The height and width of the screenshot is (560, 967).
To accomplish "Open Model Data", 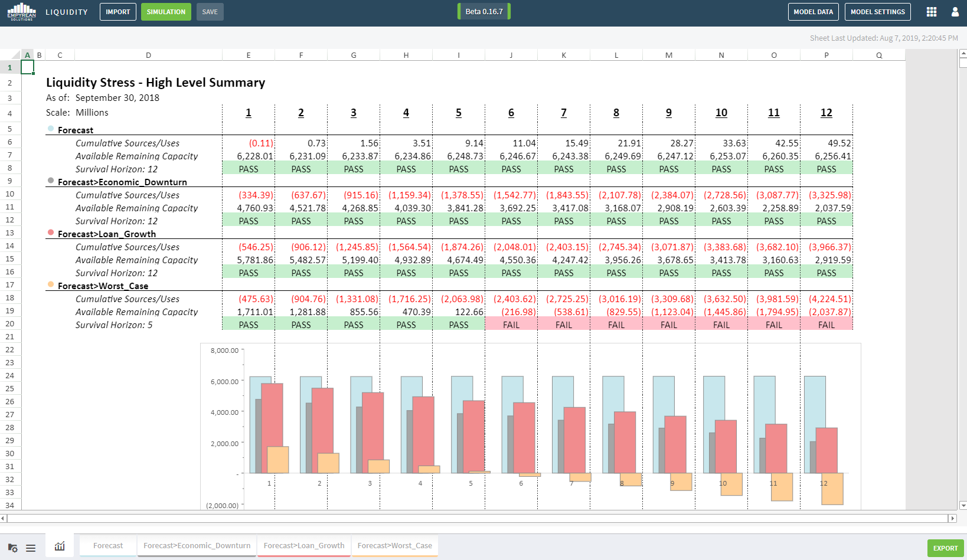I will point(813,12).
